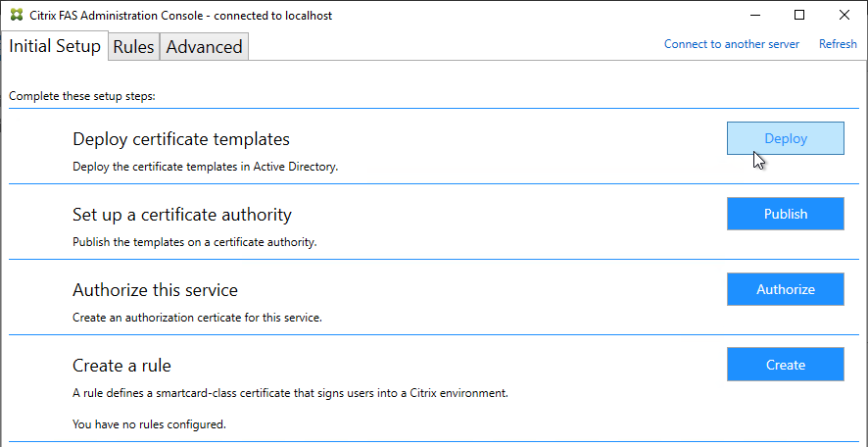Select the 'Create a rule' heading
868x447 pixels.
point(121,366)
